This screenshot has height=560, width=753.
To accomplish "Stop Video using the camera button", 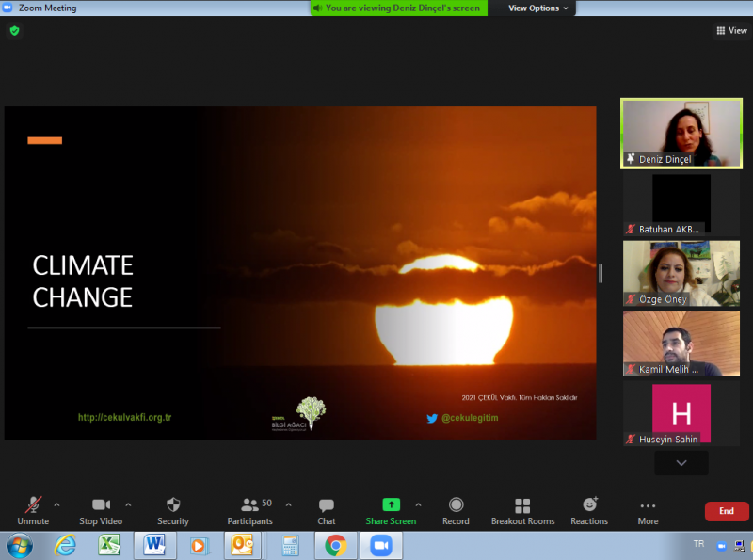I will pyautogui.click(x=101, y=510).
